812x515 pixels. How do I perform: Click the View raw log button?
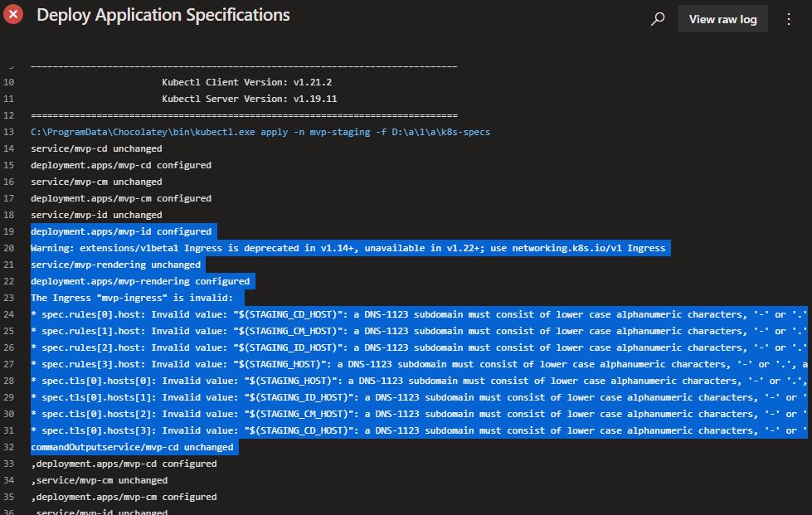click(x=722, y=18)
